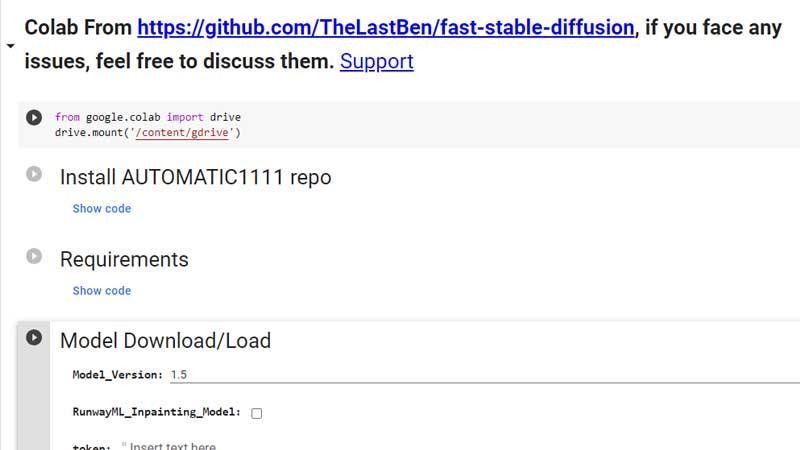The height and width of the screenshot is (450, 800).
Task: Open the TheLastBen fast-stable-diffusion GitHub link
Action: 386,28
